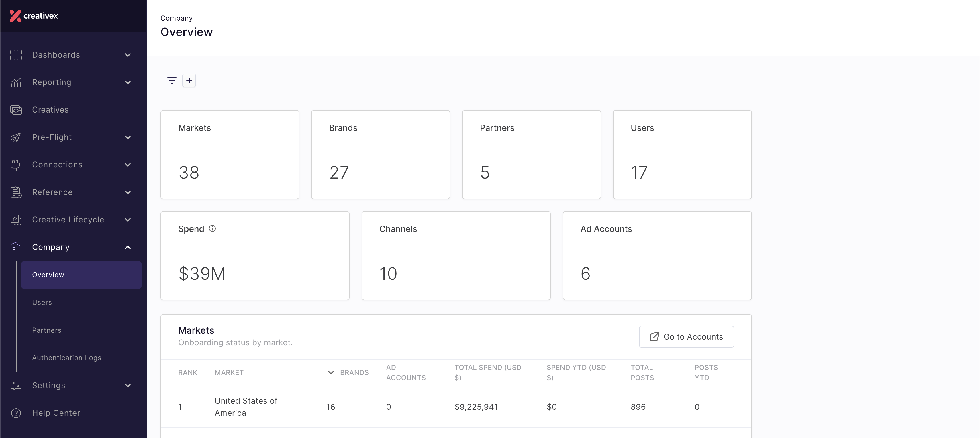
Task: Click the external link icon in Go to Accounts
Action: point(654,336)
